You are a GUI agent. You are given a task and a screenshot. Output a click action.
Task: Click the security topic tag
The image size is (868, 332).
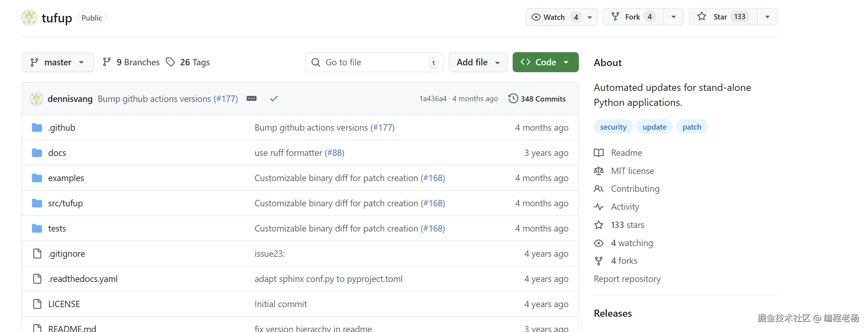[613, 127]
